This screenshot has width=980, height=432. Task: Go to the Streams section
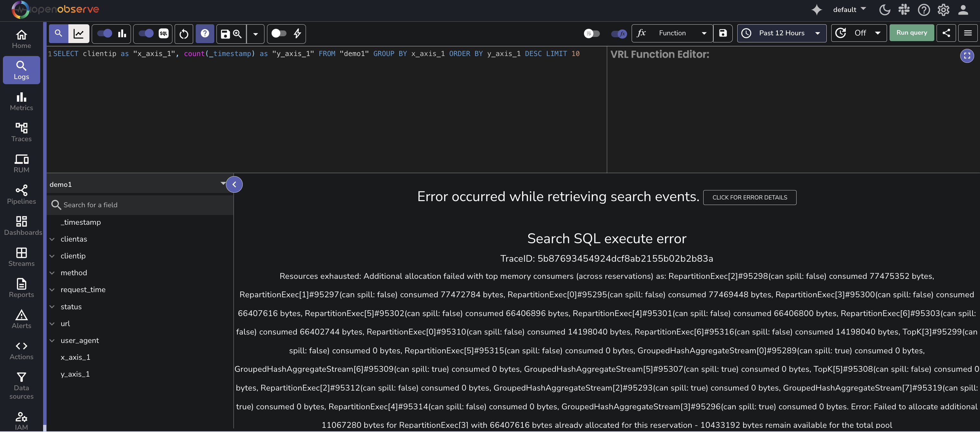click(21, 257)
